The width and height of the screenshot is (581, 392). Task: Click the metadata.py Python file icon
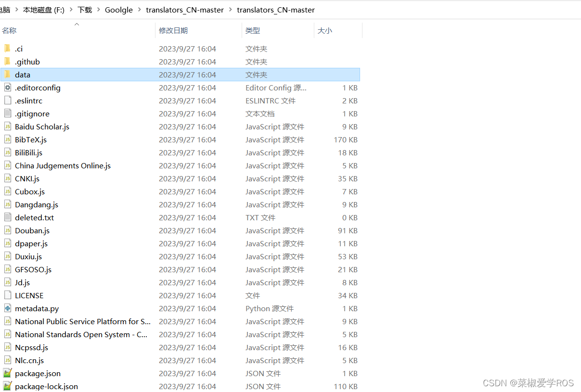pos(7,308)
